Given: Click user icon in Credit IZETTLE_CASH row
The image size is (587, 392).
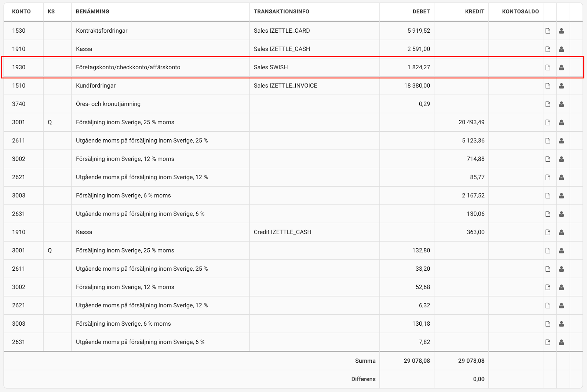Looking at the screenshot, I should (561, 232).
